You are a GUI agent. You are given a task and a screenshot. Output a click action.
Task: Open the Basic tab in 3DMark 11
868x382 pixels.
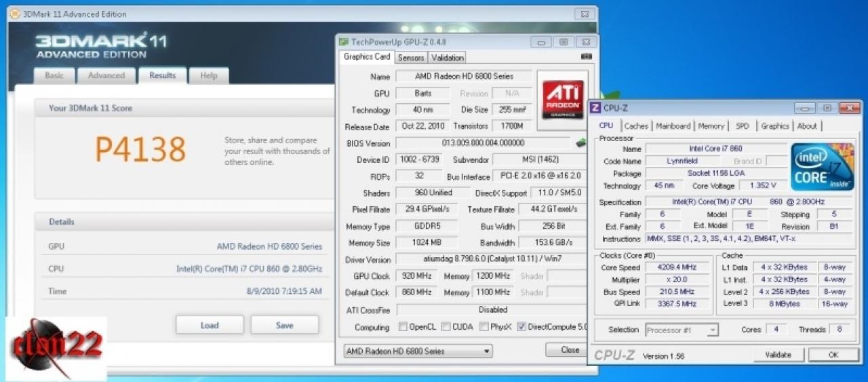tap(54, 75)
